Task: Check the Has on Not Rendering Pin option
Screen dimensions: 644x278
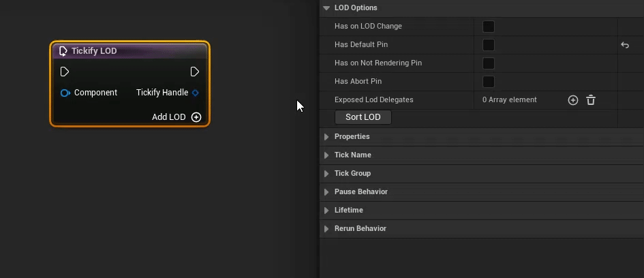Action: (488, 63)
